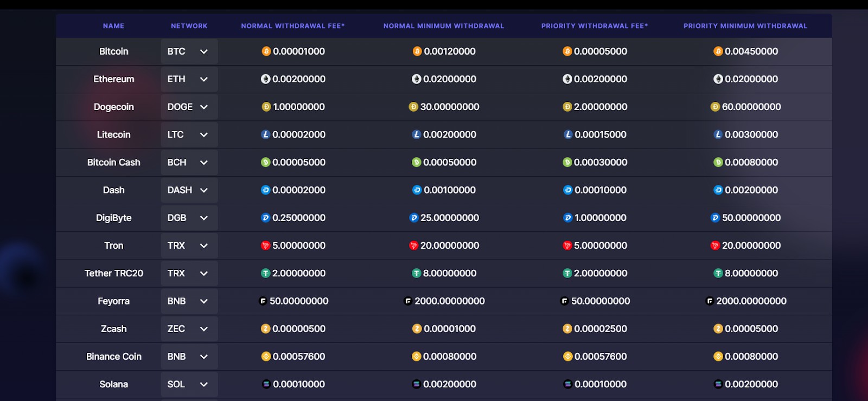Select the Ethereum name cell
This screenshot has width=868, height=401.
click(x=114, y=79)
